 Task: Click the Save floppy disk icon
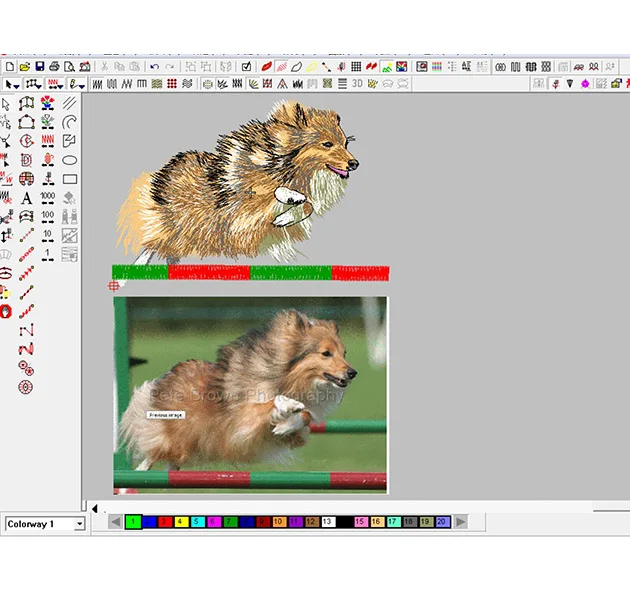(x=39, y=66)
